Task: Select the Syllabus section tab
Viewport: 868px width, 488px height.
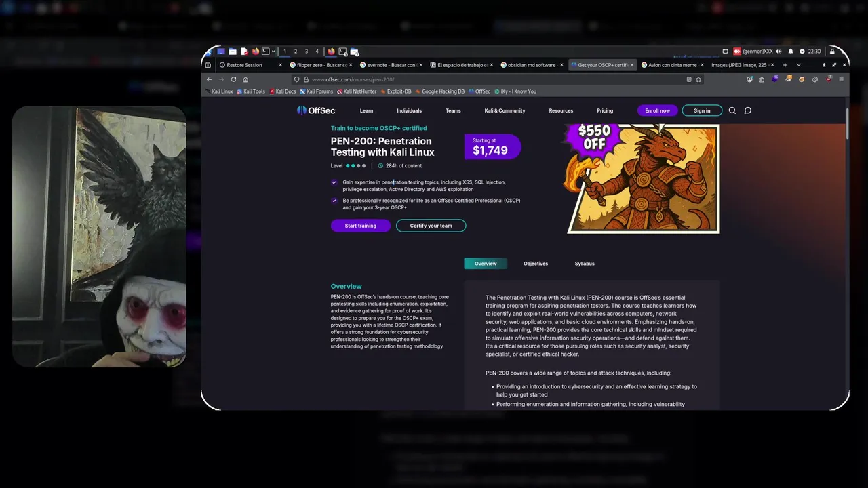Action: (x=585, y=264)
